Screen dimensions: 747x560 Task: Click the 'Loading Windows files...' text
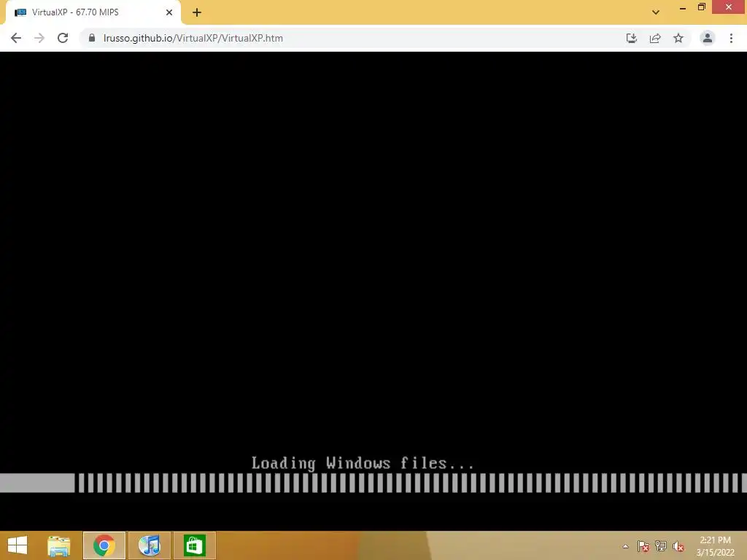click(x=363, y=463)
